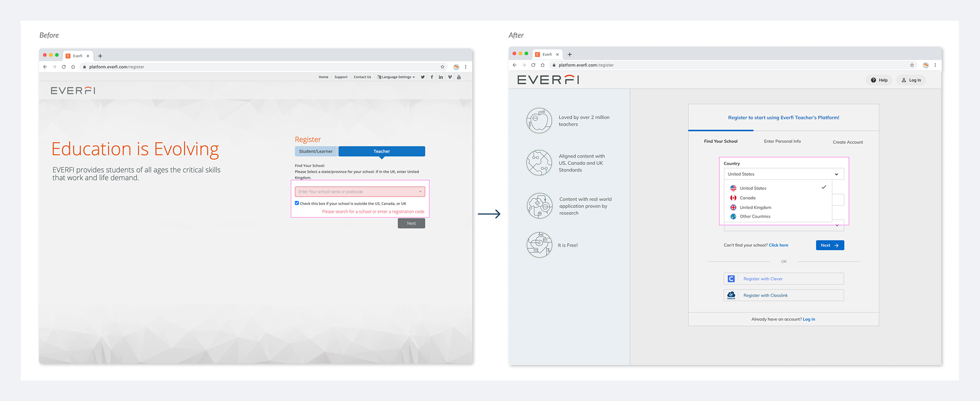This screenshot has height=401, width=980.
Task: Open the school name or postcode dropdown arrow
Action: point(421,192)
